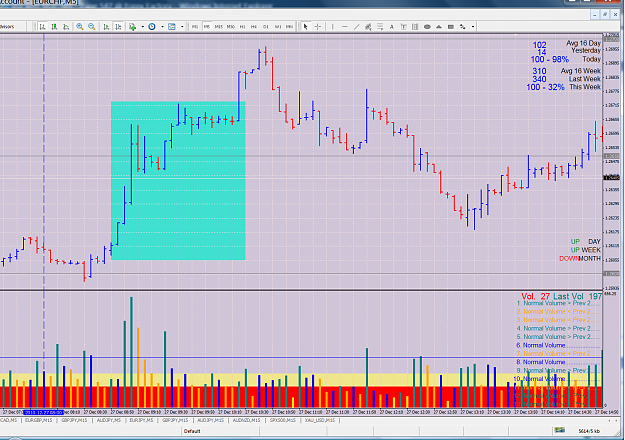This screenshot has width=625, height=440.
Task: Select the teal rectangle object on chart
Action: point(178,181)
